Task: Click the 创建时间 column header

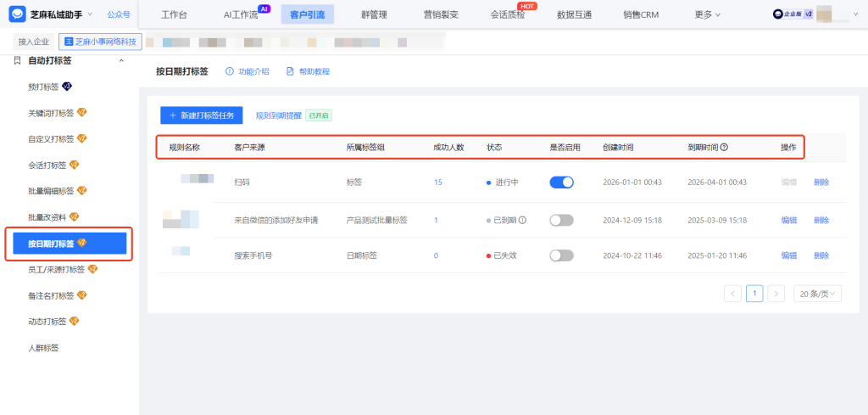Action: pos(618,148)
